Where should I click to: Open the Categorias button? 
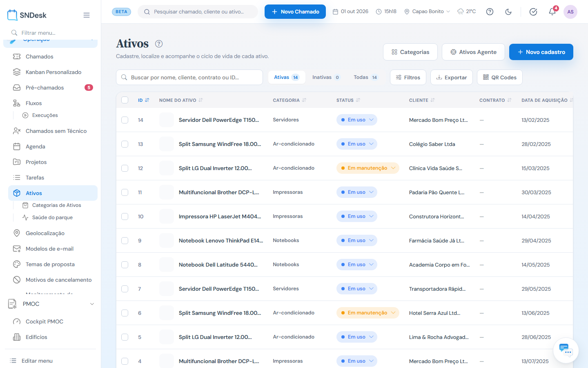click(x=410, y=52)
